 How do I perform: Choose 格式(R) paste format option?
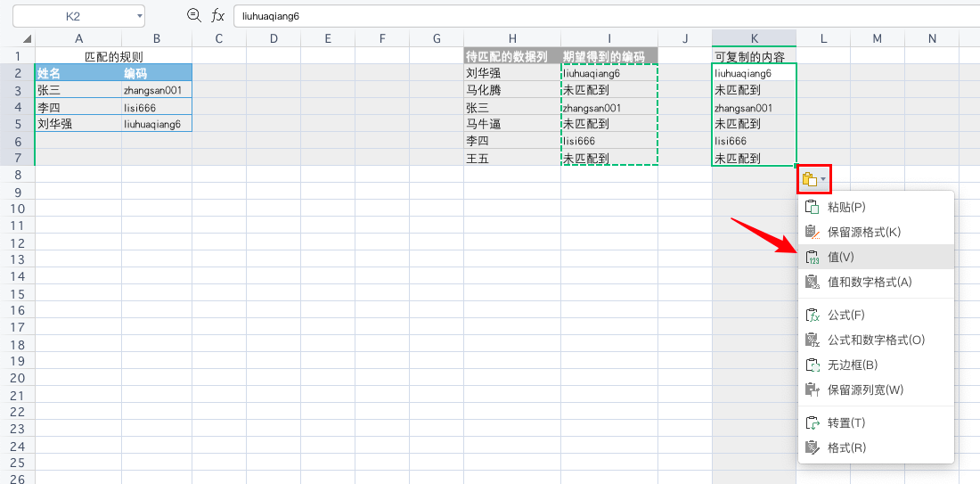846,447
